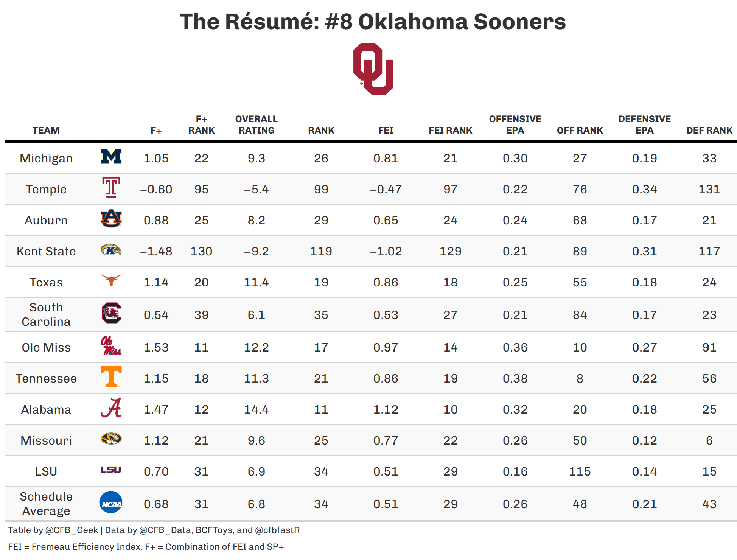Viewport: 737px width, 560px height.
Task: Click the Auburn AU logo
Action: coord(111,218)
